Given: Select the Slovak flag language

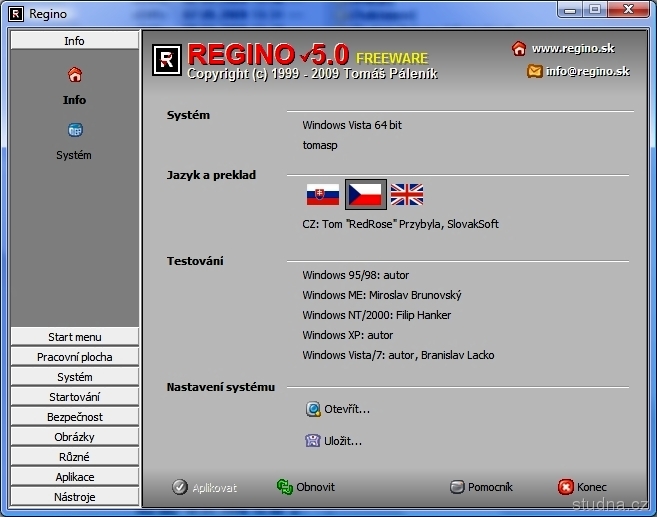Looking at the screenshot, I should click(x=322, y=194).
